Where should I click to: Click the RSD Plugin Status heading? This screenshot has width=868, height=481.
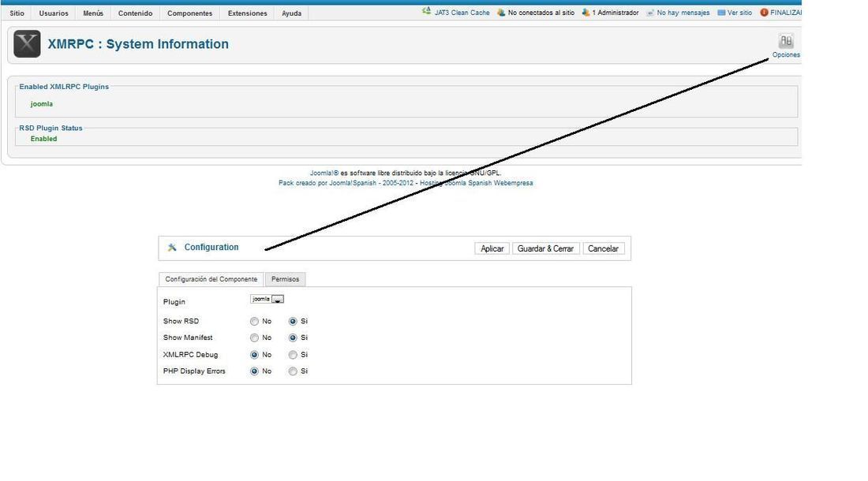click(x=51, y=129)
